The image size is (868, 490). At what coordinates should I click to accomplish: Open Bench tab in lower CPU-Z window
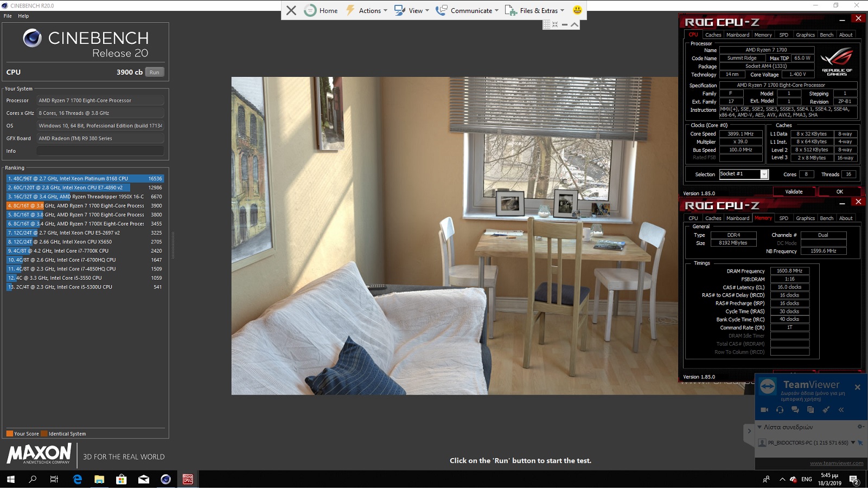[827, 218]
